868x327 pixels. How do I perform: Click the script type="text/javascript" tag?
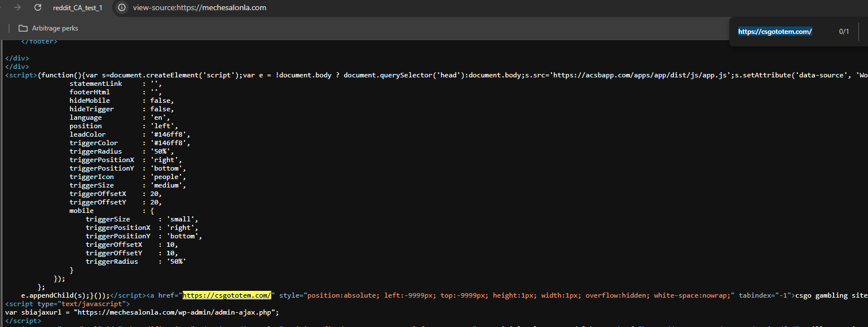[x=67, y=304]
